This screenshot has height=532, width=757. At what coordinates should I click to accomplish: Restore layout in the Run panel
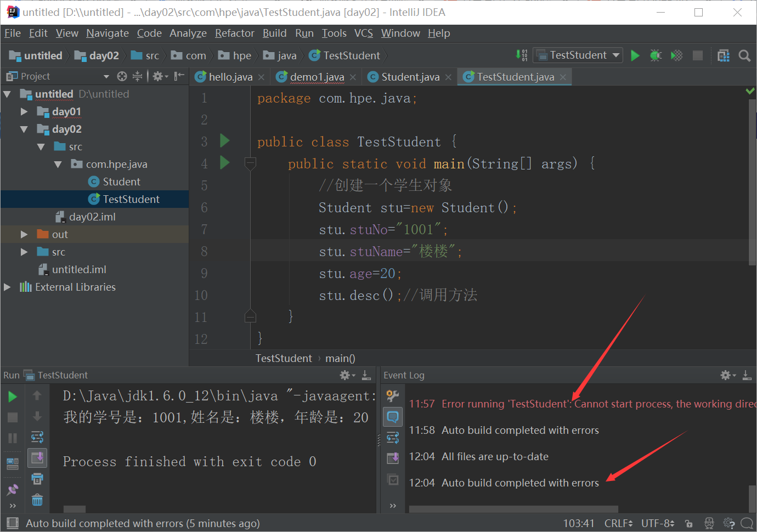[13, 464]
